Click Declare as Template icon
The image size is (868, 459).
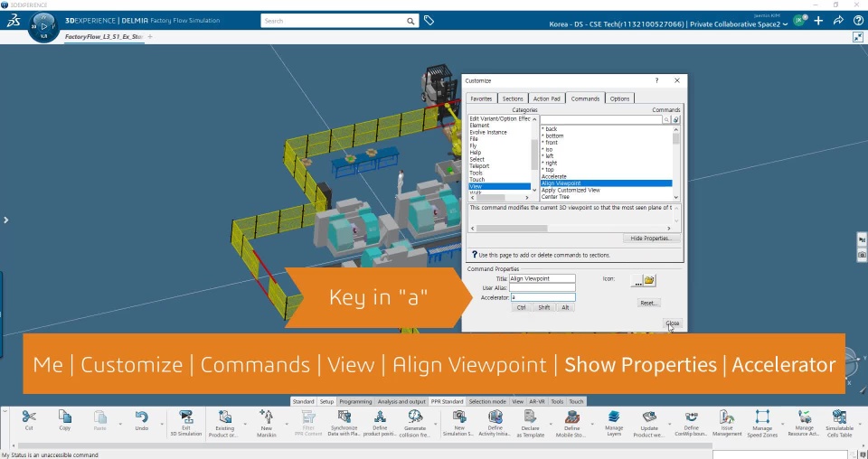[531, 417]
